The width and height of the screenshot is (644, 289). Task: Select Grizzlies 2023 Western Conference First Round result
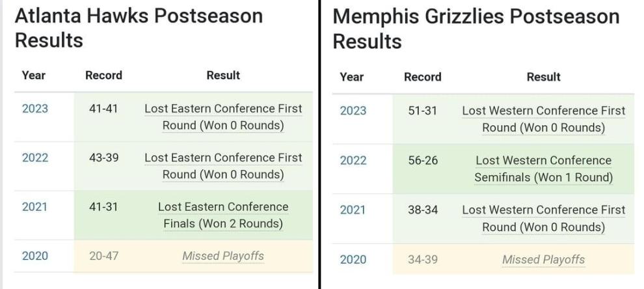point(543,119)
